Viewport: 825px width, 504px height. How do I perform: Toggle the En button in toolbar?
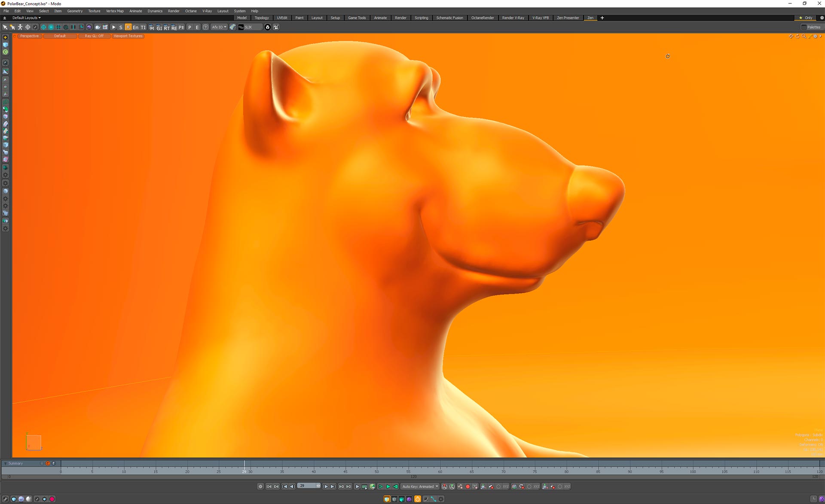click(x=135, y=27)
